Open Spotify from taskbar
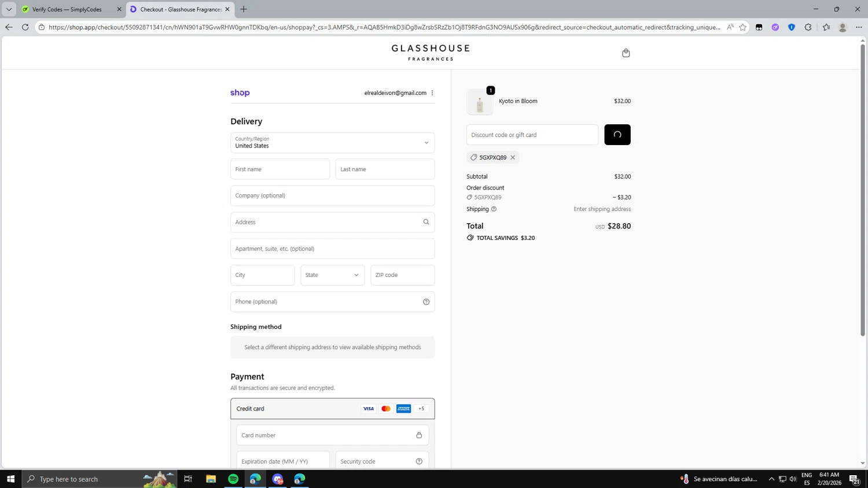 tap(233, 479)
